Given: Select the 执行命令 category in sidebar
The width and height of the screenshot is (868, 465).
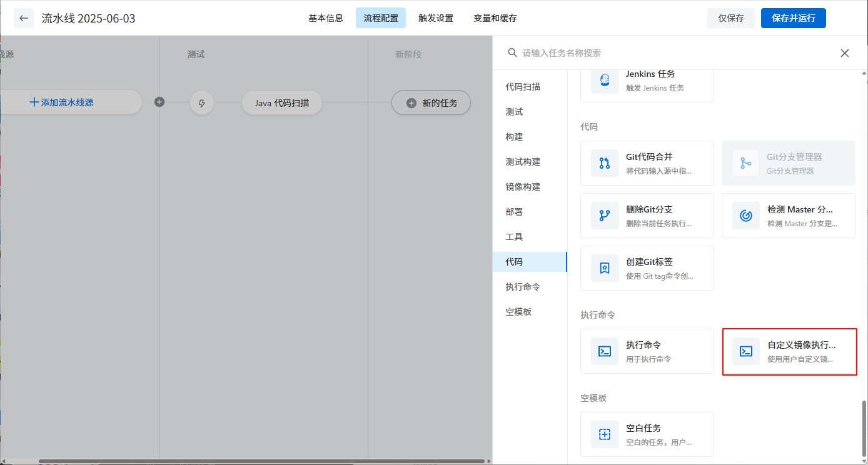Looking at the screenshot, I should coord(530,287).
